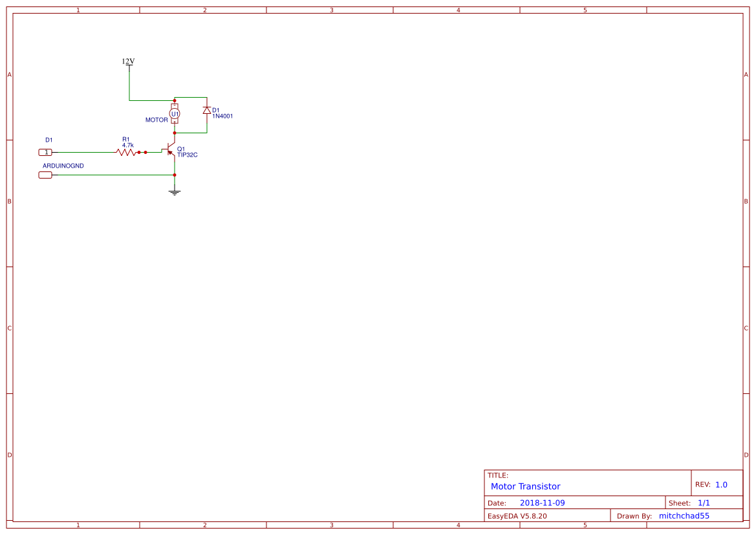Click the "TITLE:" field label
Screen dimensions: 756x535
click(498, 475)
